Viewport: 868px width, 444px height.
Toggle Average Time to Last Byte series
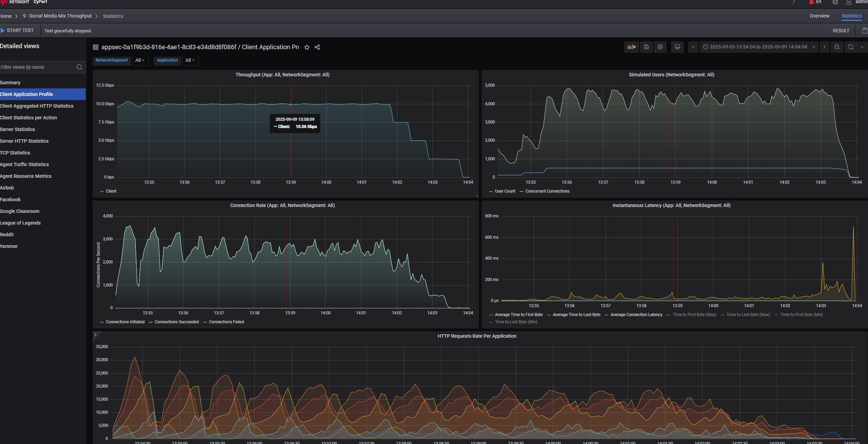[576, 315]
